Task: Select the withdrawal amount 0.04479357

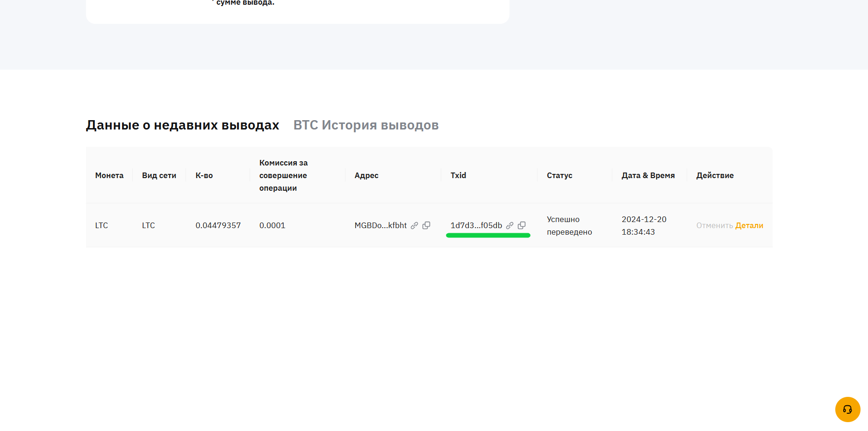Action: [218, 225]
